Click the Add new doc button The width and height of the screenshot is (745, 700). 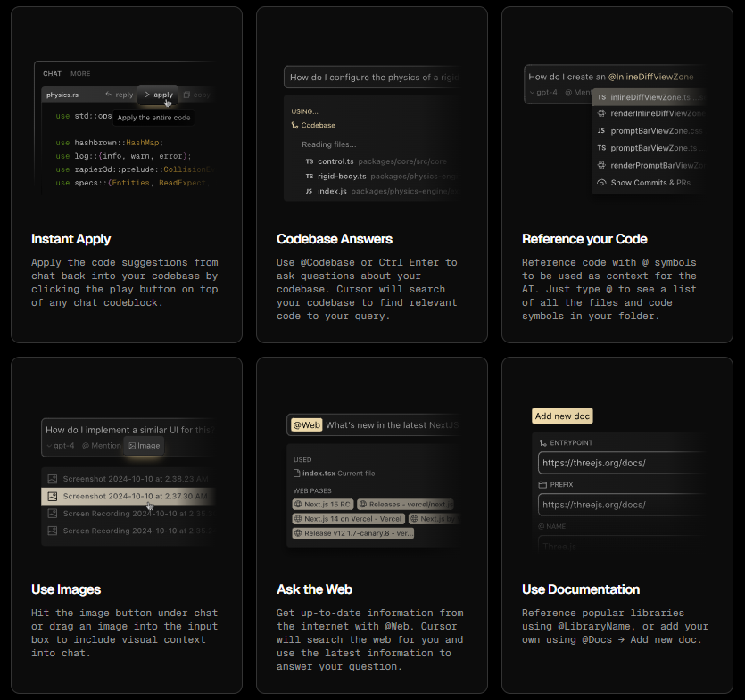click(x=562, y=416)
